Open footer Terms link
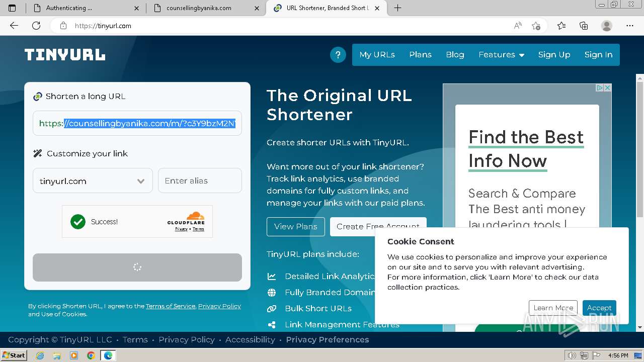 pos(135,340)
